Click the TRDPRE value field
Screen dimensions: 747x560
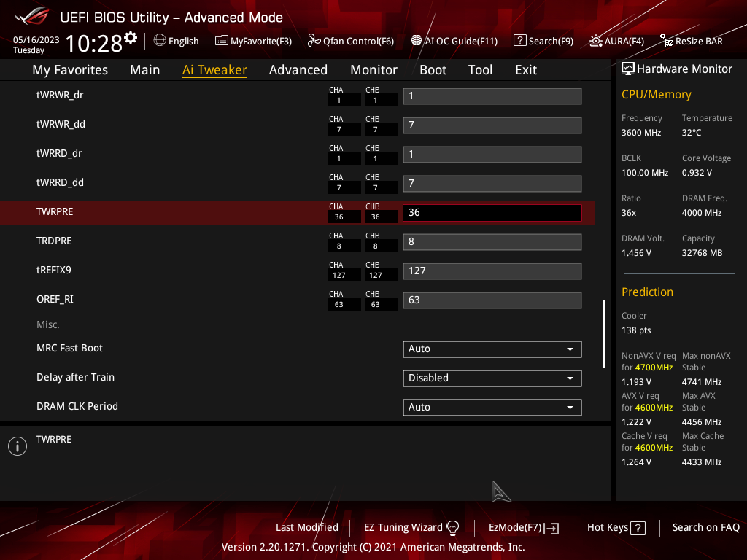point(492,242)
